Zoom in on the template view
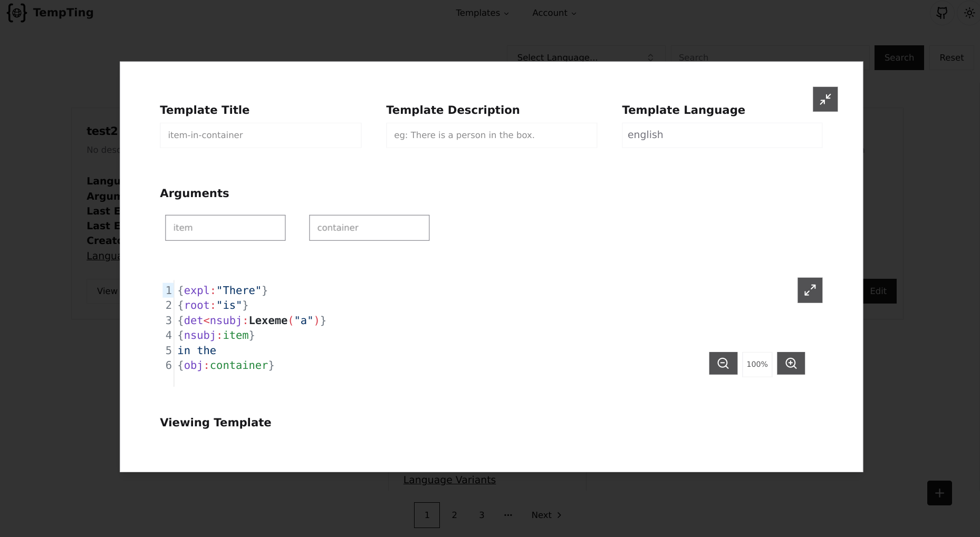Viewport: 980px width, 537px height. 791,364
